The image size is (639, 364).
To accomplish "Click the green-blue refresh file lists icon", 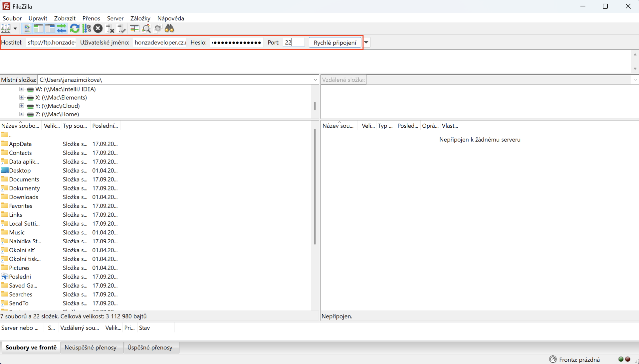I will click(x=75, y=29).
